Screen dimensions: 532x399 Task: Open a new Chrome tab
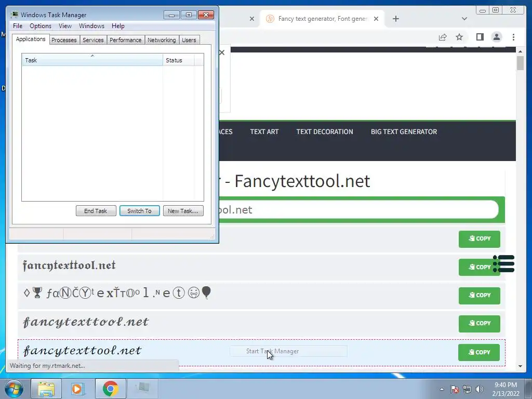[395, 19]
